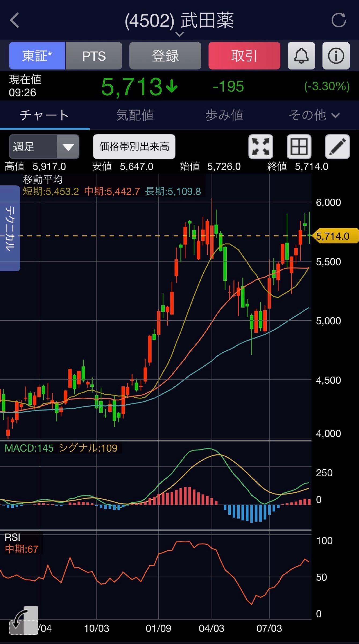Viewport: 359px width, 644px height.
Task: Open the その他 dropdown tab
Action: coord(314,115)
